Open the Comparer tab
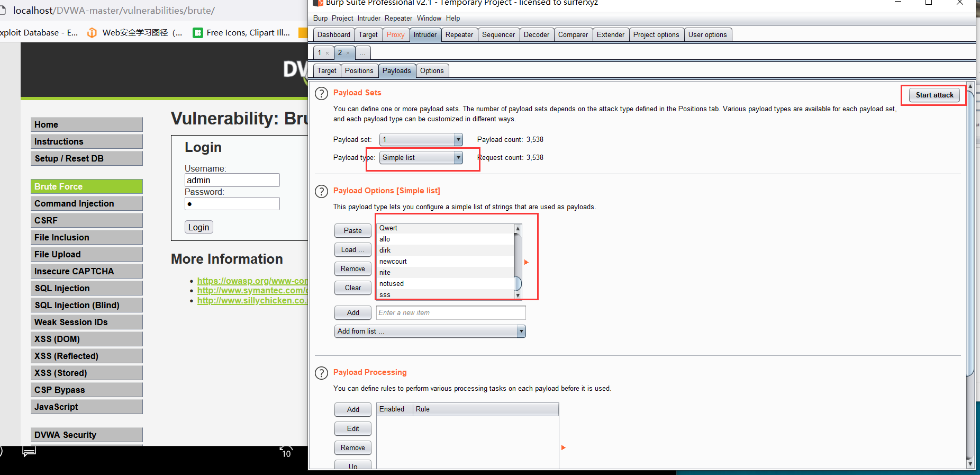 [573, 35]
